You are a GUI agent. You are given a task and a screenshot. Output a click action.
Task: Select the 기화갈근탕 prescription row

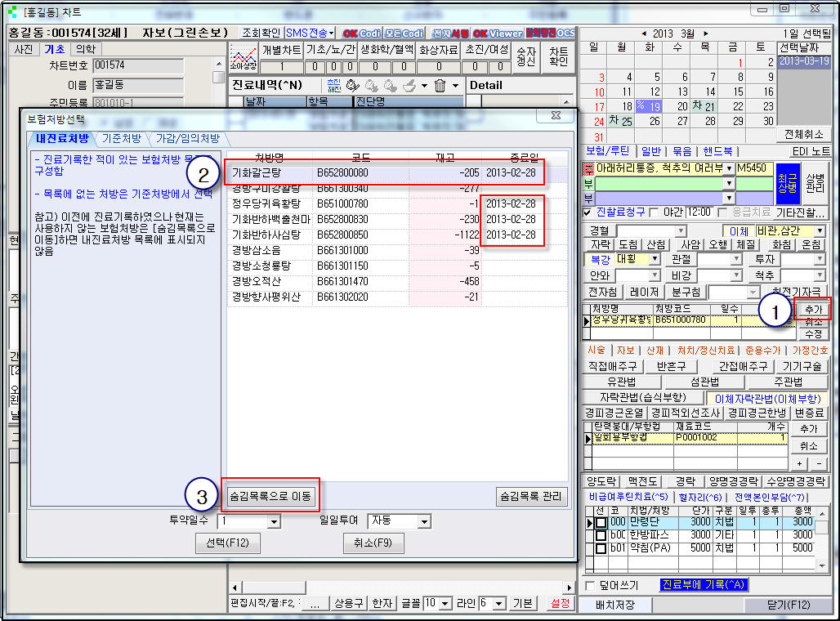click(397, 173)
